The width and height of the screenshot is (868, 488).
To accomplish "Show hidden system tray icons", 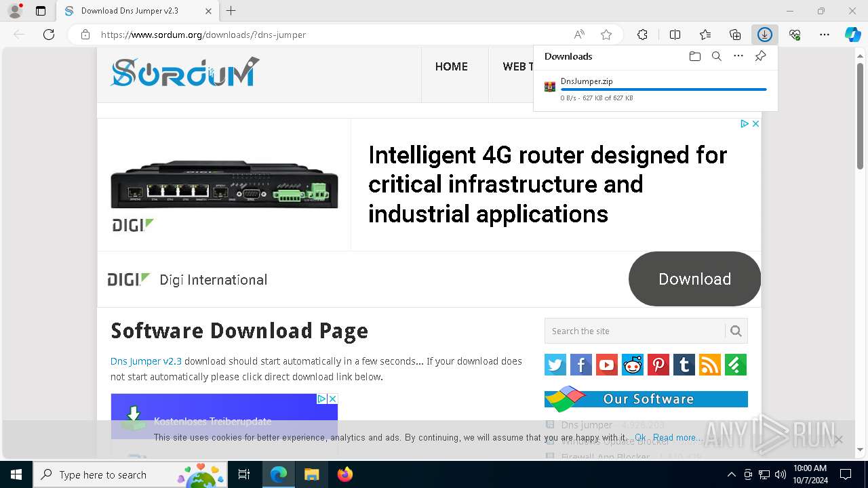I will click(731, 474).
